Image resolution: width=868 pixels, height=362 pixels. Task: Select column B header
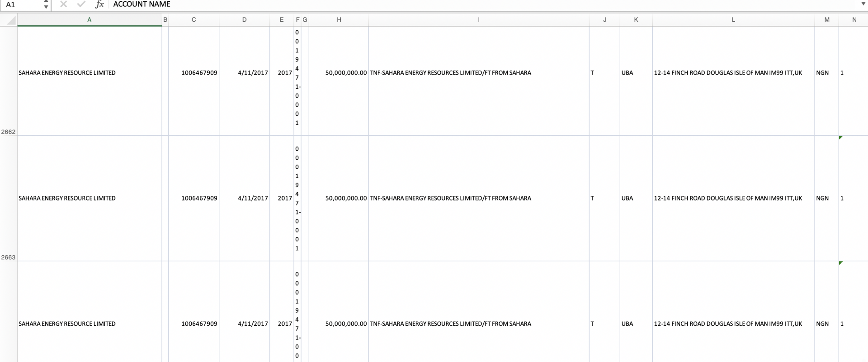pos(165,20)
